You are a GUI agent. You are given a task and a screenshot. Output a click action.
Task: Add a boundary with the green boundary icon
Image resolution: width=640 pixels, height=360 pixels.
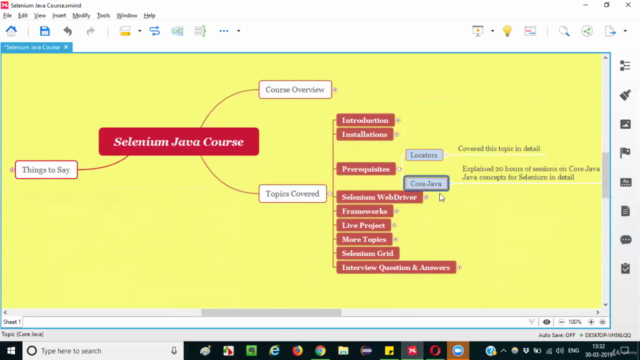tap(177, 31)
